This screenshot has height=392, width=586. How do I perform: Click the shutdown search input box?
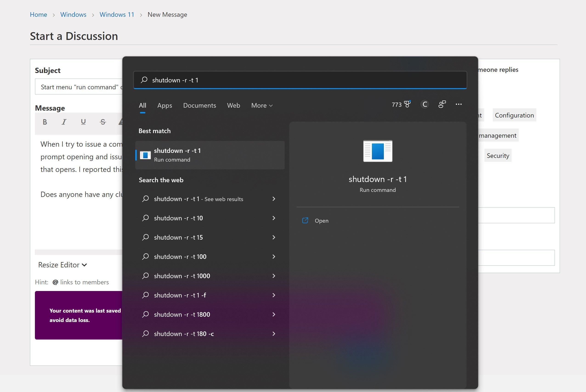[x=300, y=80]
